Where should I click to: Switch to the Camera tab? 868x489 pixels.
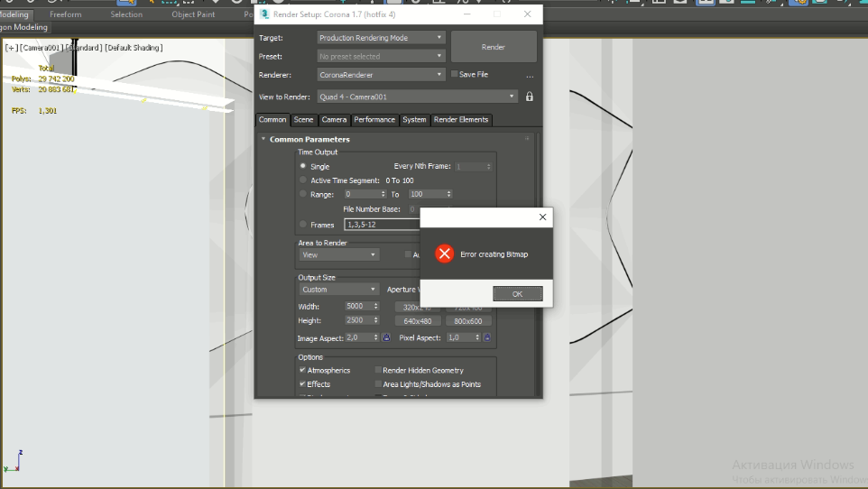(x=334, y=120)
